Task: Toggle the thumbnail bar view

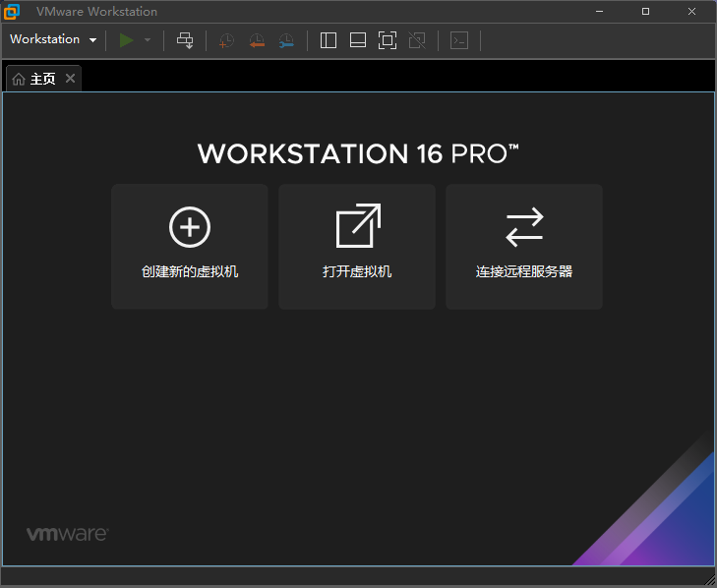Action: [x=358, y=40]
